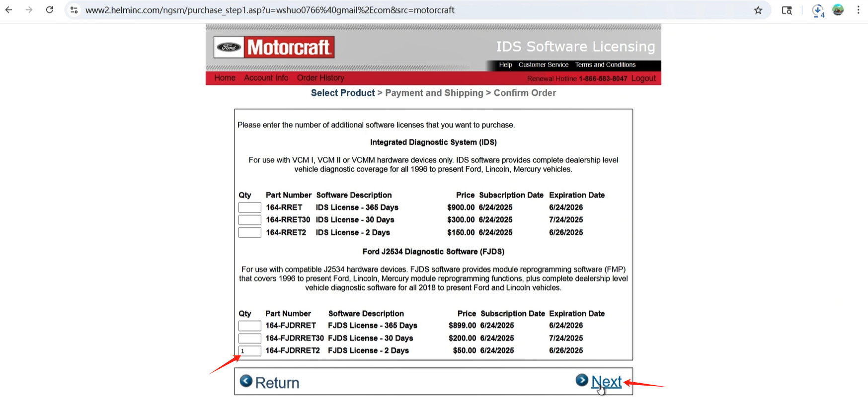Select Qty box for FJDS License 30 Days

tap(249, 338)
